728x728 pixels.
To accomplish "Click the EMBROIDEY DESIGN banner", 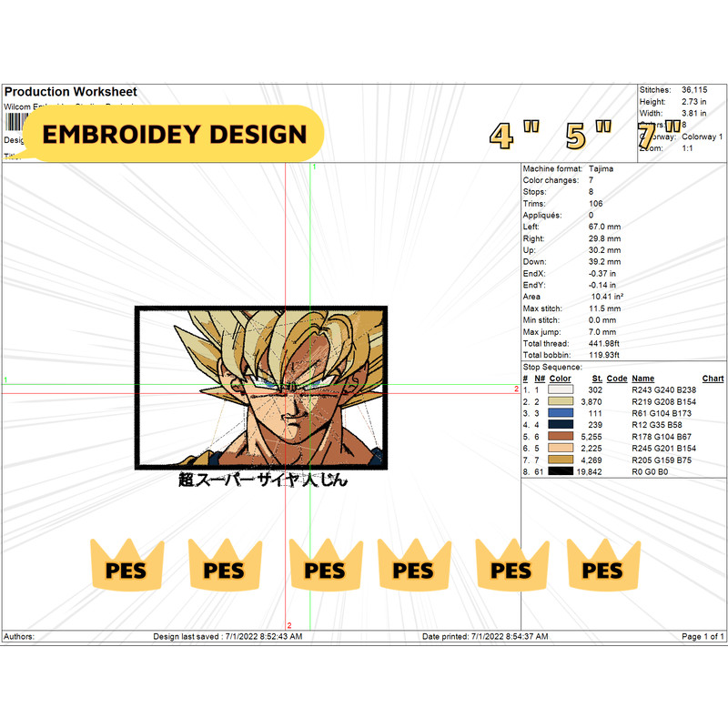I will pos(176,134).
